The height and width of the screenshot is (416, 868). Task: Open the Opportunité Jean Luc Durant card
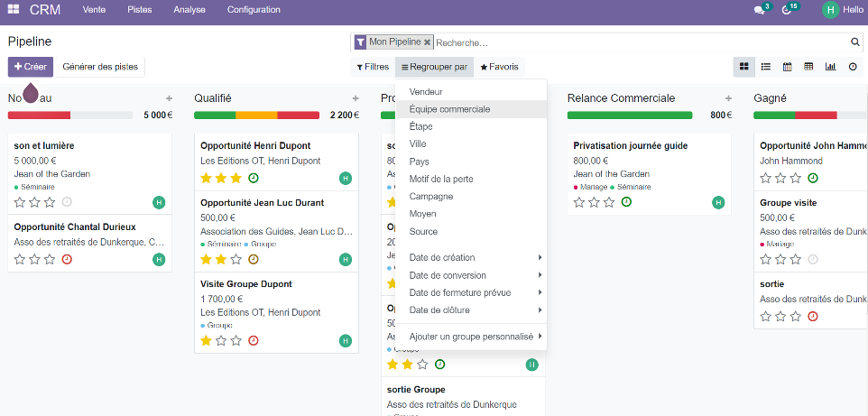[276, 231]
